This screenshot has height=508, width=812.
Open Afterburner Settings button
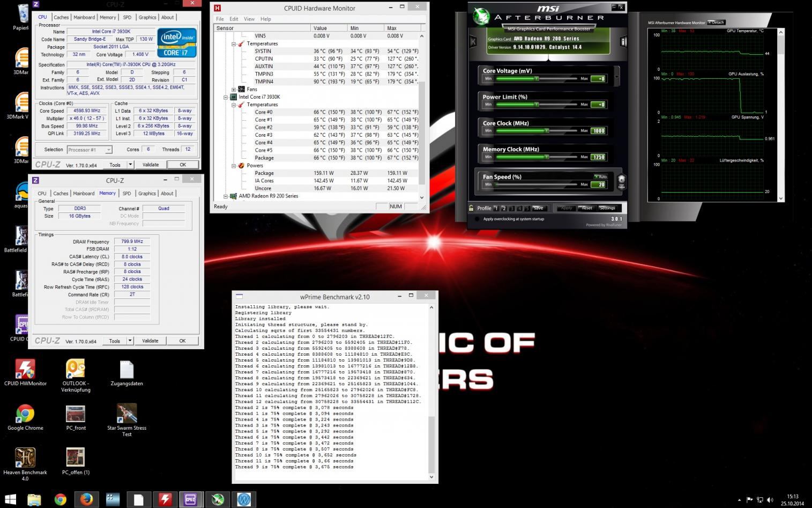(x=607, y=208)
